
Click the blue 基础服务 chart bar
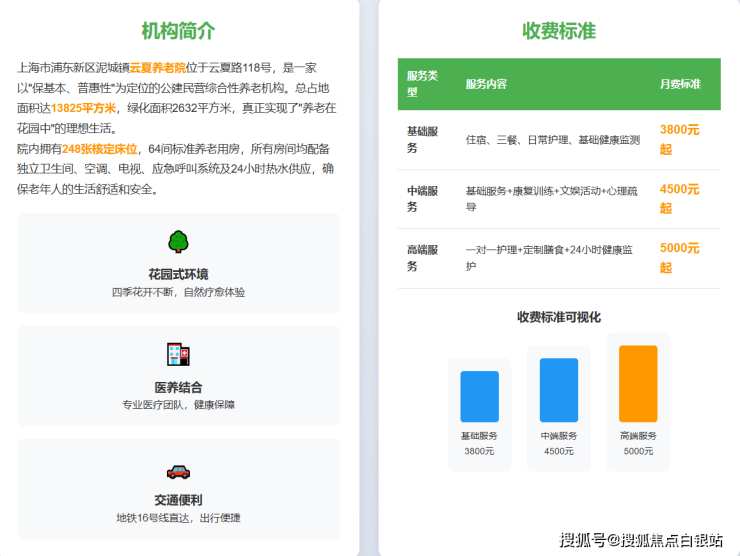479,396
